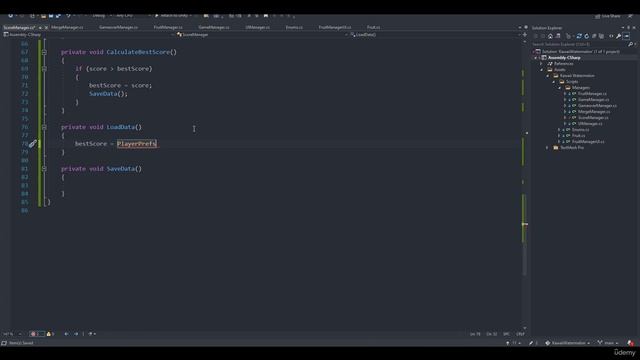Image resolution: width=640 pixels, height=360 pixels.
Task: Open Properties wrench icon in Solution Explorer
Action: (618, 36)
